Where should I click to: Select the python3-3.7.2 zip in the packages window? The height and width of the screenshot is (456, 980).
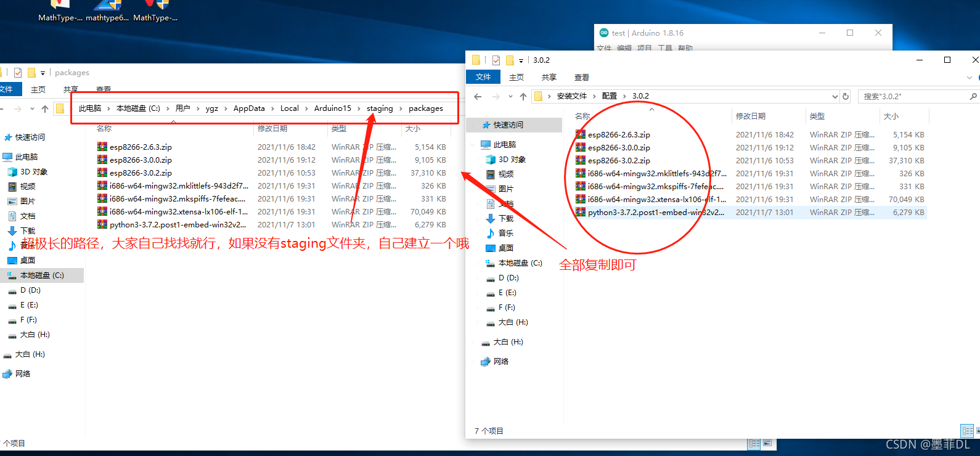click(x=178, y=225)
